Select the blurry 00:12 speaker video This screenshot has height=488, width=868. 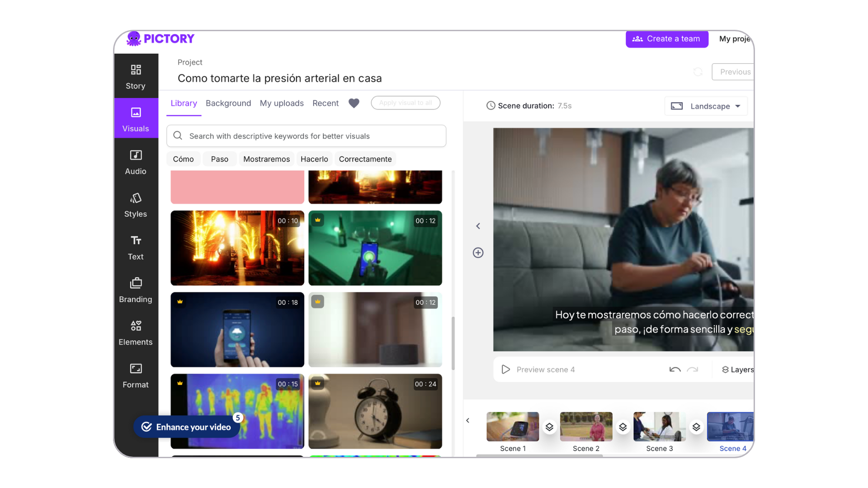coord(375,330)
